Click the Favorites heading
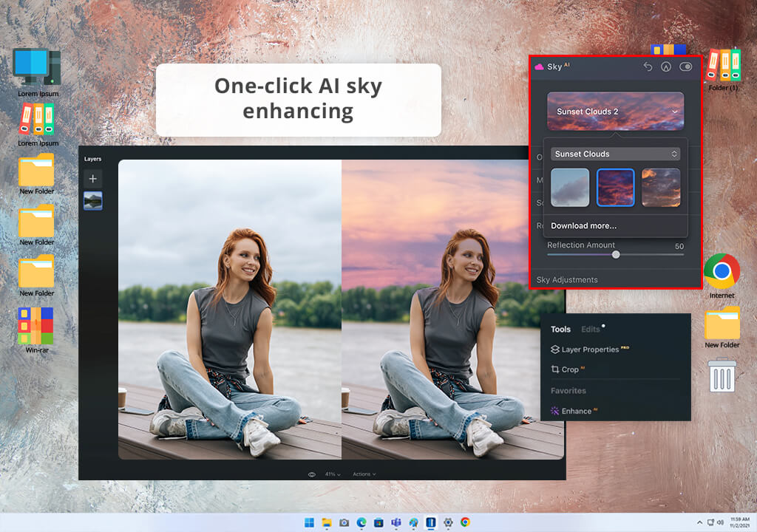Viewport: 757px width, 532px height. (x=568, y=391)
